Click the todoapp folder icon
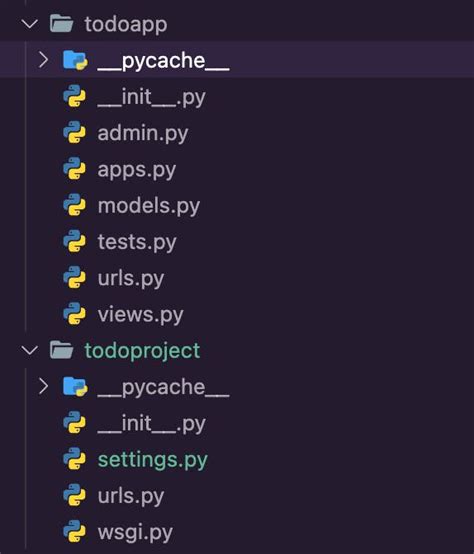Screen dimensions: 474x554 61,23
